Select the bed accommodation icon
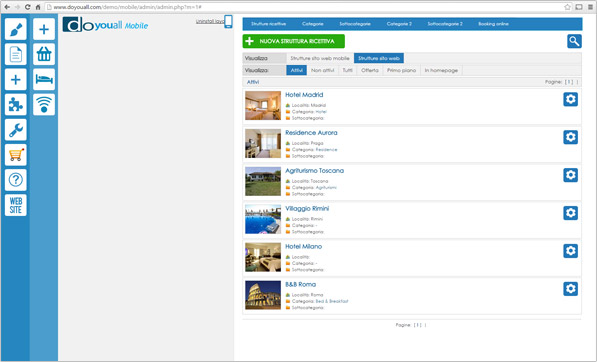This screenshot has height=362, width=597. [x=44, y=80]
